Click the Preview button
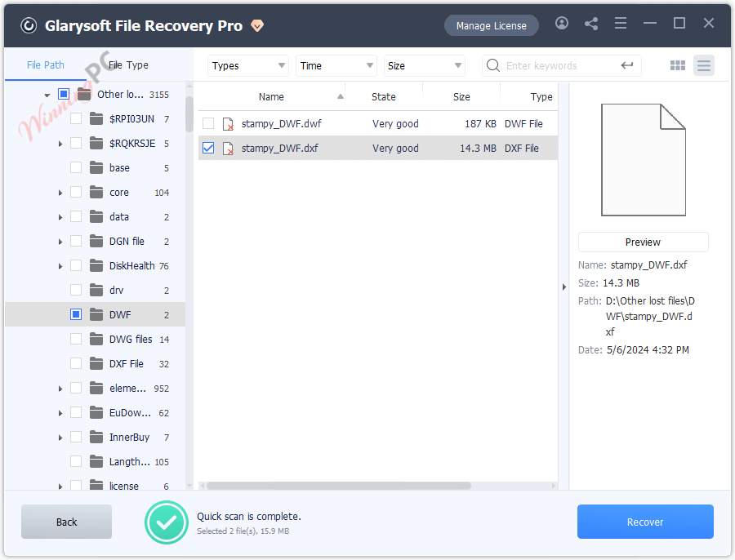Viewport: 735px width, 560px height. pyautogui.click(x=644, y=242)
